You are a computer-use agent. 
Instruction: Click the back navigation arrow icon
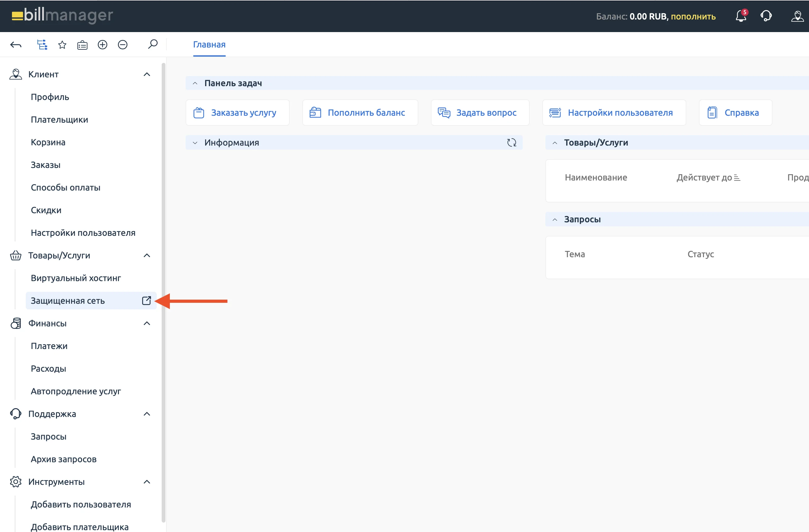point(16,44)
